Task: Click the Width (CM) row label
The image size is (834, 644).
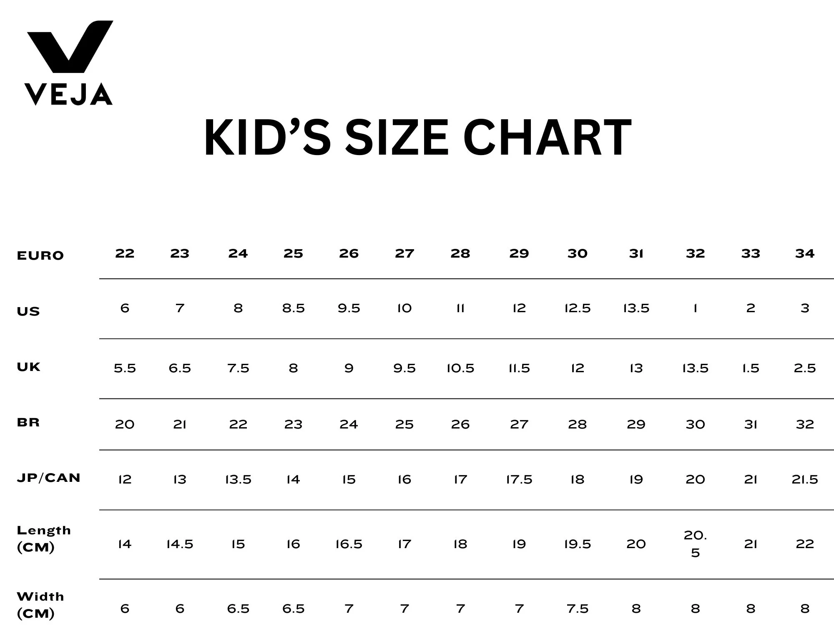Action: point(40,605)
